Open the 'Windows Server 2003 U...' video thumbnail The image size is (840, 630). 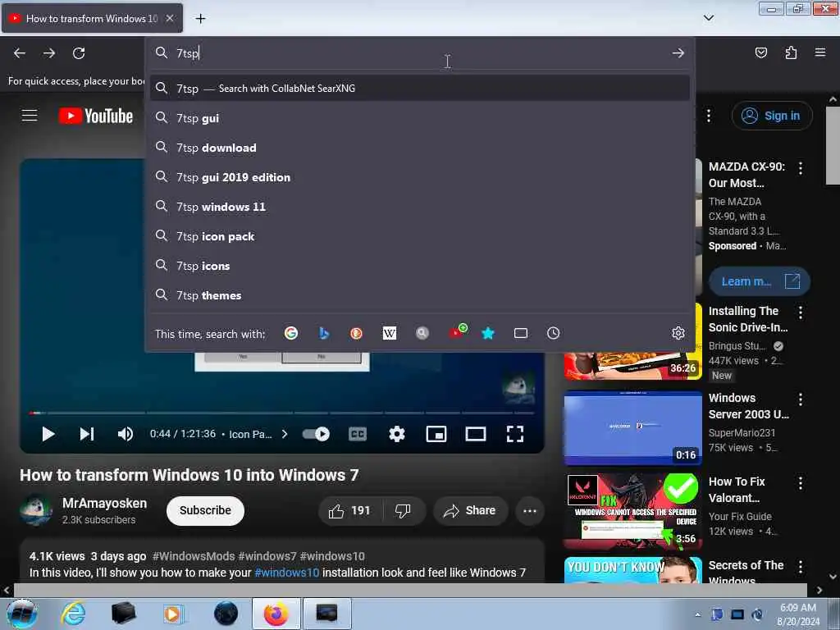click(632, 428)
